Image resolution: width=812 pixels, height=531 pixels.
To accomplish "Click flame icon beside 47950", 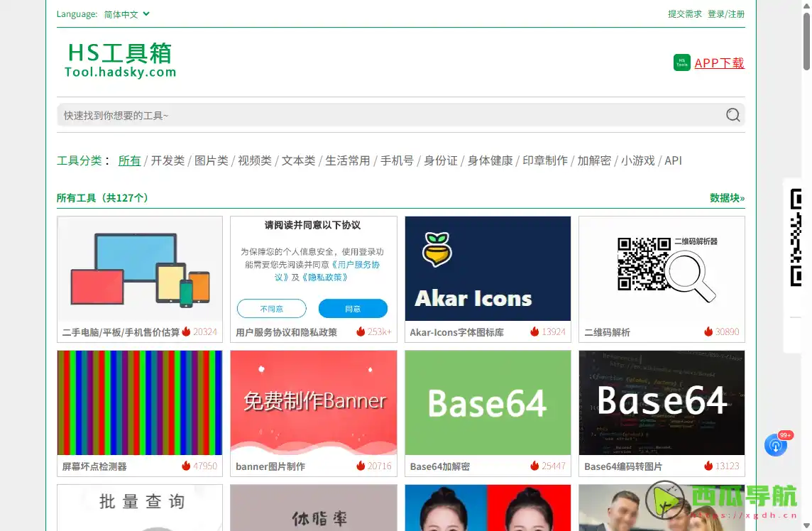I will coord(187,466).
